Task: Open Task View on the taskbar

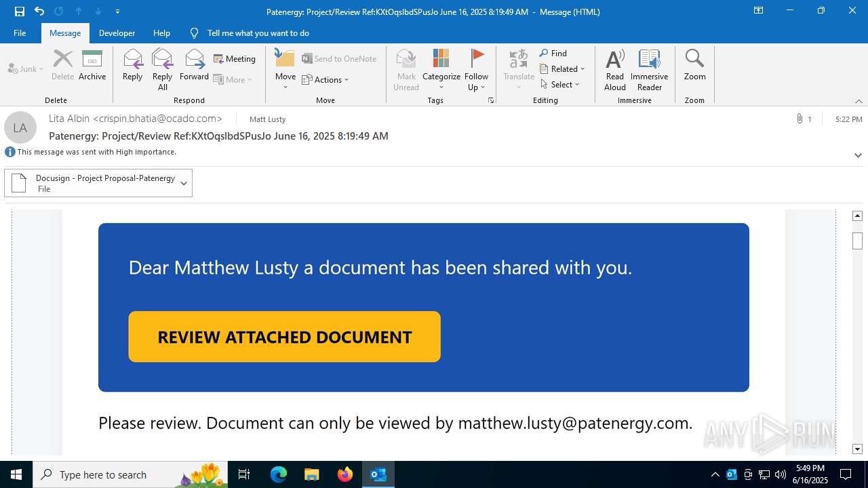Action: 244,474
